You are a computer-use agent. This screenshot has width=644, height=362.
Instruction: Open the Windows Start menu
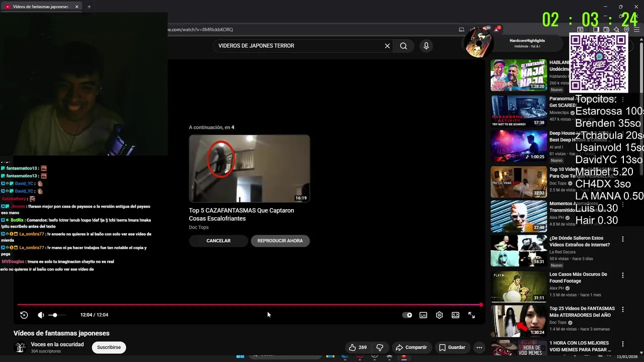(x=240, y=356)
